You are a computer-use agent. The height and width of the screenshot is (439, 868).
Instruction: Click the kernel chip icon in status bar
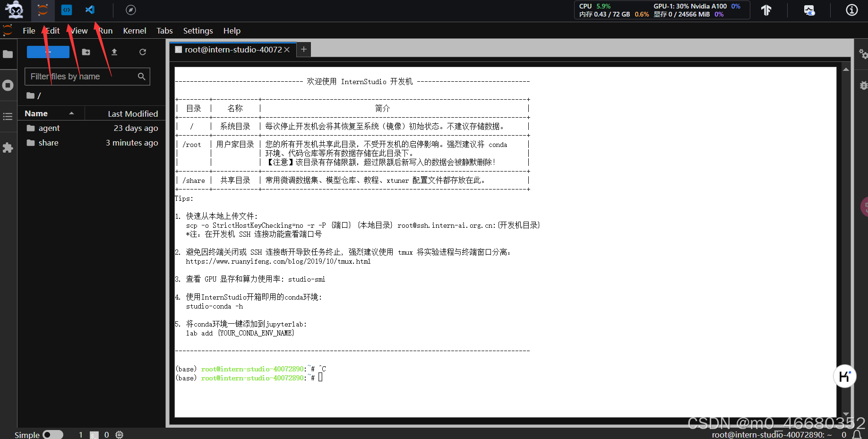click(119, 435)
